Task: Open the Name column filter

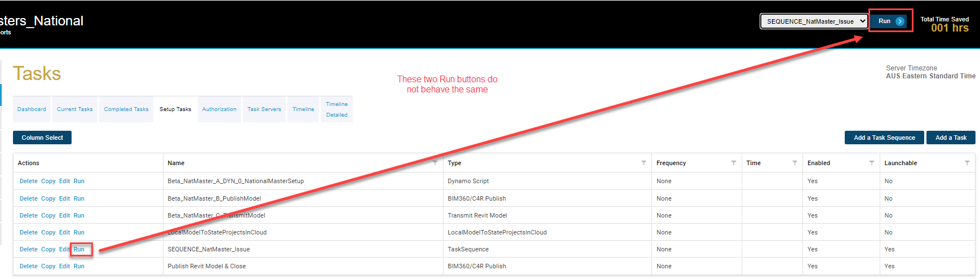Action: click(435, 163)
